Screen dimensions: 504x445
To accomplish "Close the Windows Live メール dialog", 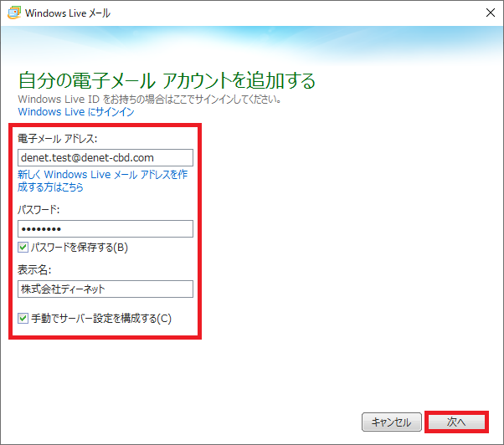I will (x=490, y=13).
